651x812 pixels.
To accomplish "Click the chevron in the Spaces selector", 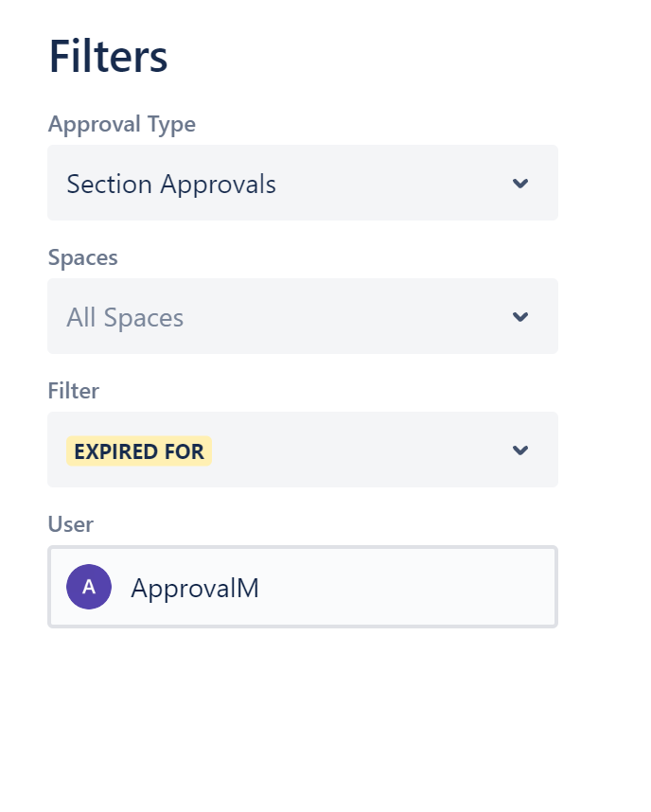I will tap(519, 317).
